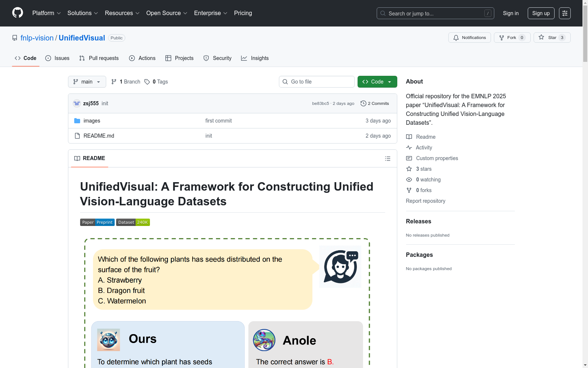Click the Sign up button
The width and height of the screenshot is (588, 368).
541,13
